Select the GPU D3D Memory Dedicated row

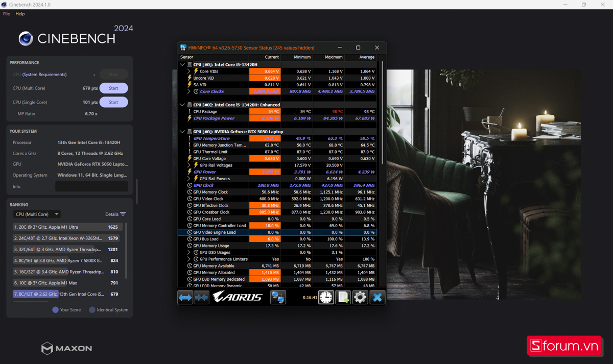pos(277,279)
